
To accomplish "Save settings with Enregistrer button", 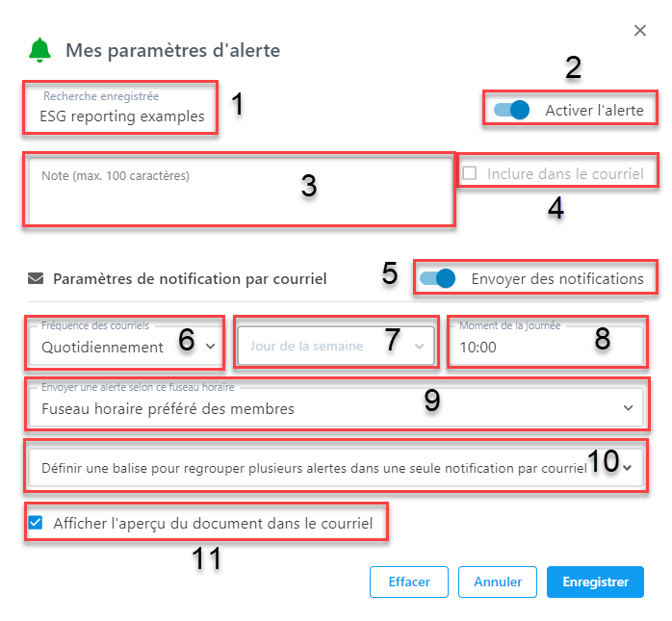I will point(595,582).
